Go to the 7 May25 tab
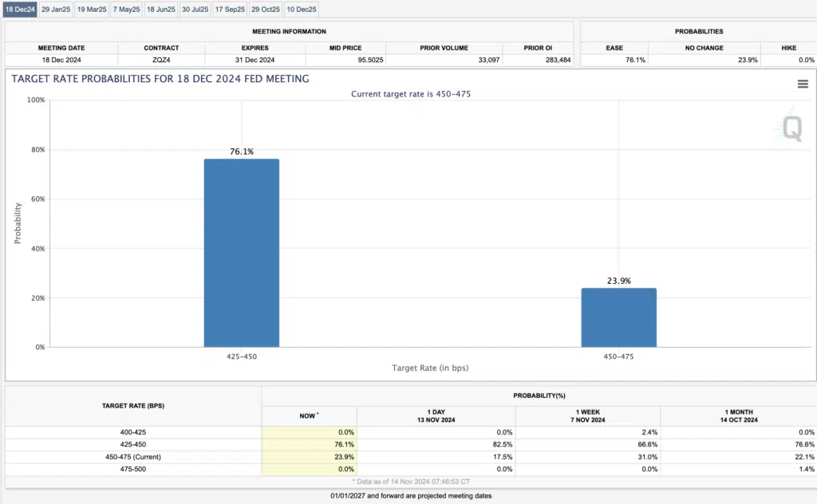Viewport: 817px width, 504px height. click(x=125, y=10)
